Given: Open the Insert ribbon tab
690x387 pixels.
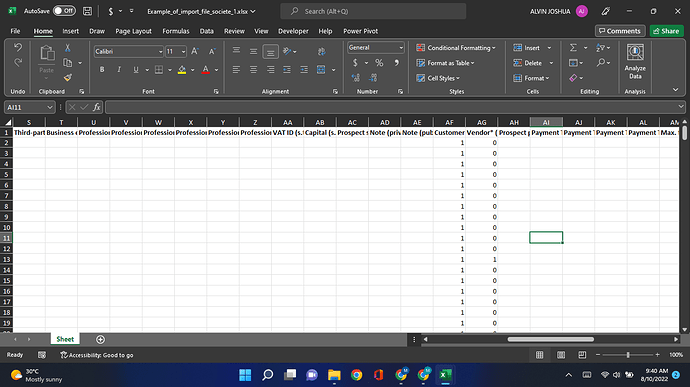Looking at the screenshot, I should coord(70,31).
